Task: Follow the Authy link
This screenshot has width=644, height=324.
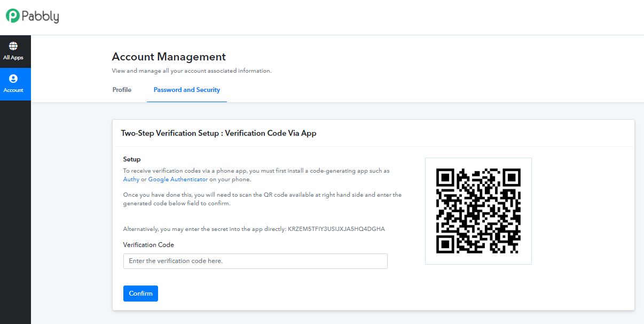Action: [131, 180]
